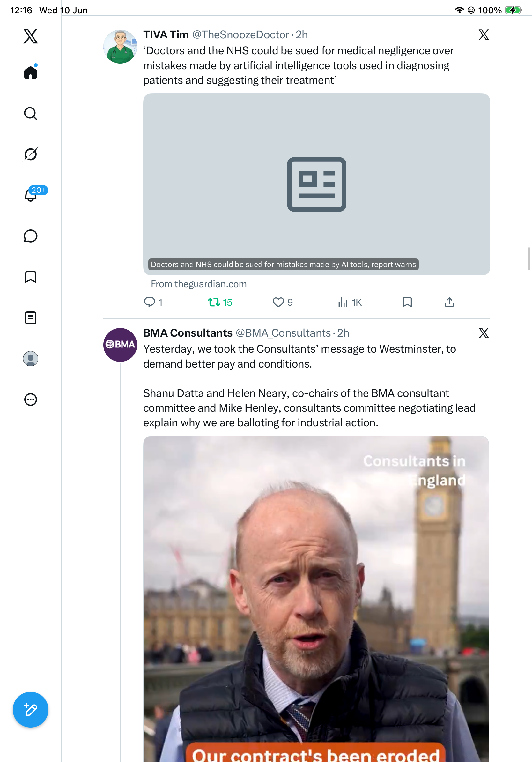Bookmark TIVA Tim's post
The image size is (532, 762).
(407, 302)
